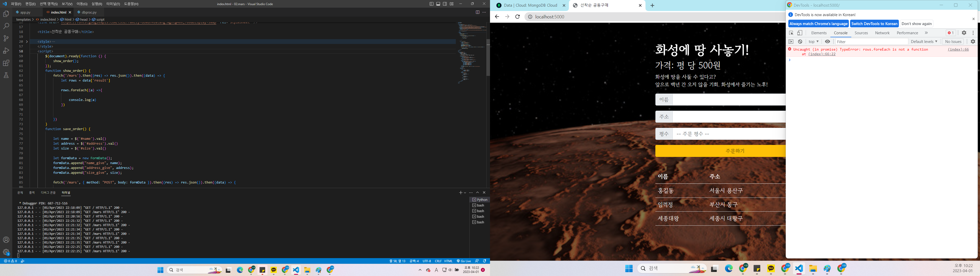Viewport: 980px width, 276px height.
Task: Change the CRLF line ending in status bar
Action: [438, 261]
